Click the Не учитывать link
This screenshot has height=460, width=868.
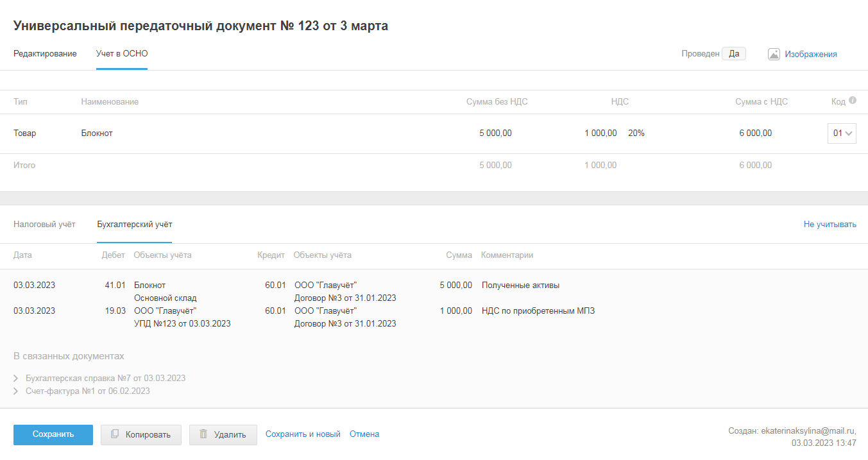click(830, 225)
